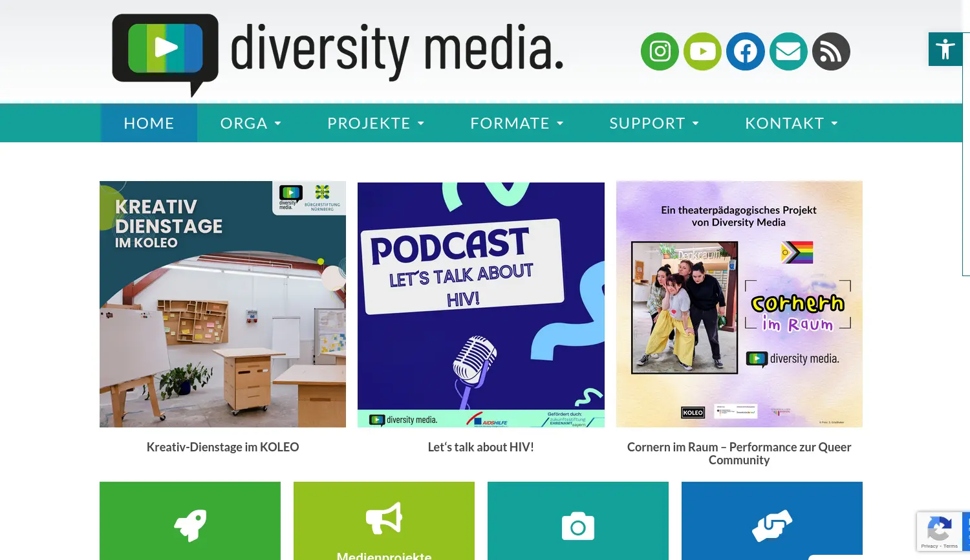Open the FORMATE dropdown menu
The height and width of the screenshot is (560, 970).
point(516,124)
